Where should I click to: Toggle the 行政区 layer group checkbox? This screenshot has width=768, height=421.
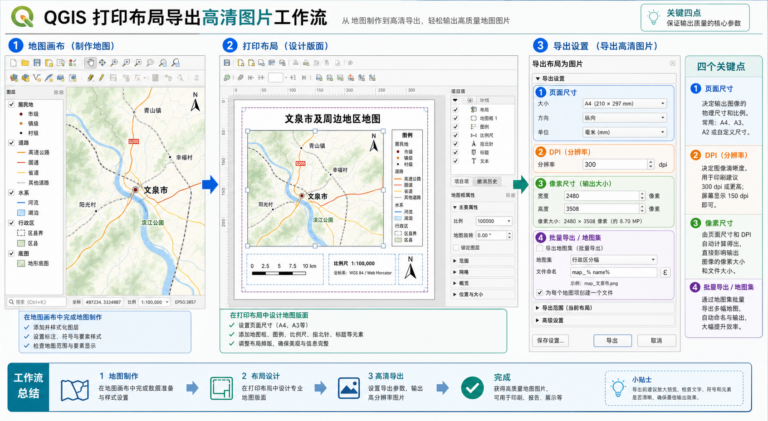[x=11, y=223]
